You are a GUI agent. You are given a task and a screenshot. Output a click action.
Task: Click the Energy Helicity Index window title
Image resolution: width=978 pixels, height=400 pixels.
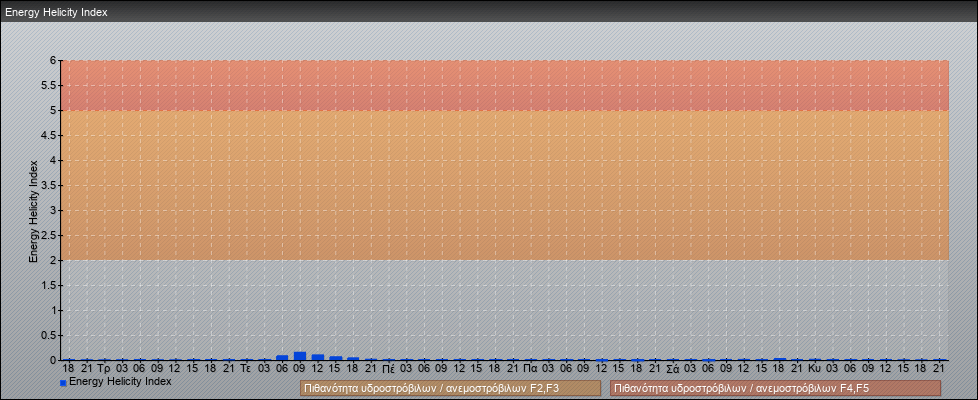(56, 12)
